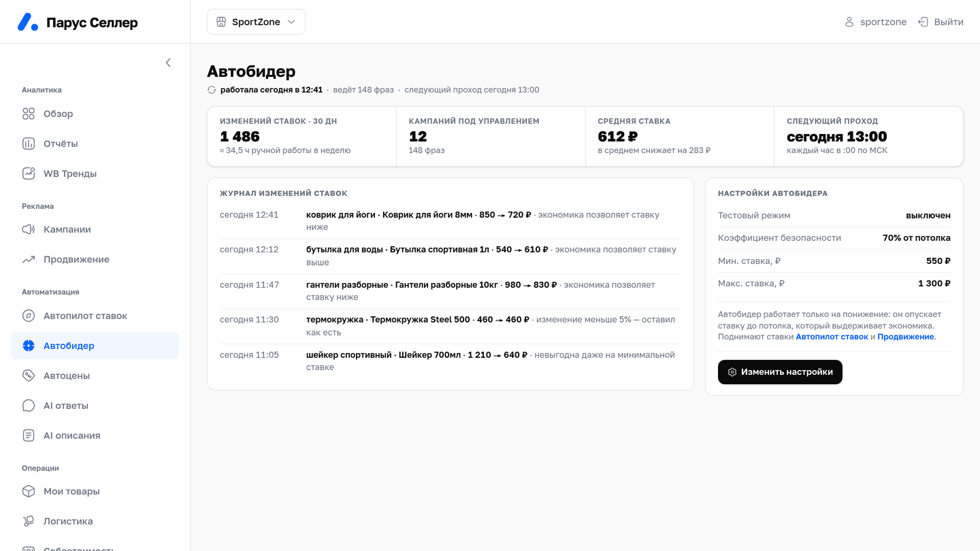Viewport: 980px width, 551px height.
Task: Open the Мои товары section
Action: [x=95, y=491]
